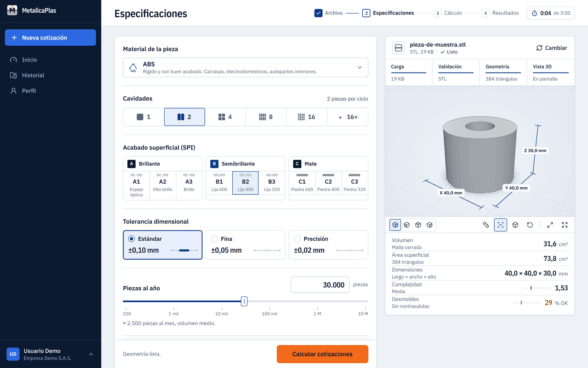Go to the Resultados step
This screenshot has width=588, height=368.
coord(500,13)
